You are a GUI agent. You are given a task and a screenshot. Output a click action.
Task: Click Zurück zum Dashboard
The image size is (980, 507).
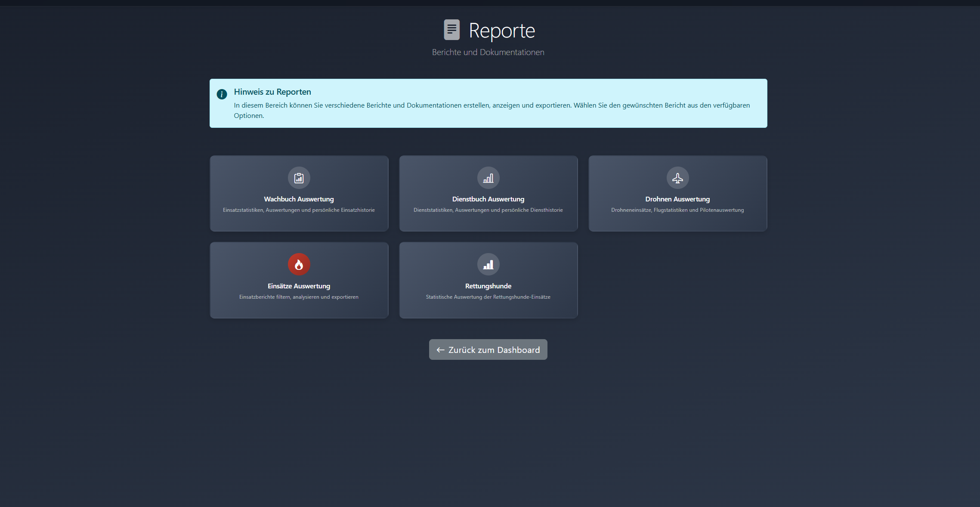point(488,349)
